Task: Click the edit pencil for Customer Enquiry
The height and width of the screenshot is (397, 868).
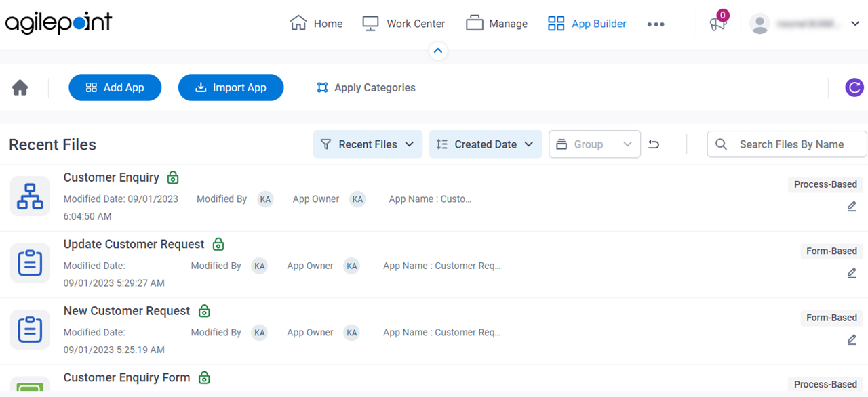Action: [x=852, y=207]
